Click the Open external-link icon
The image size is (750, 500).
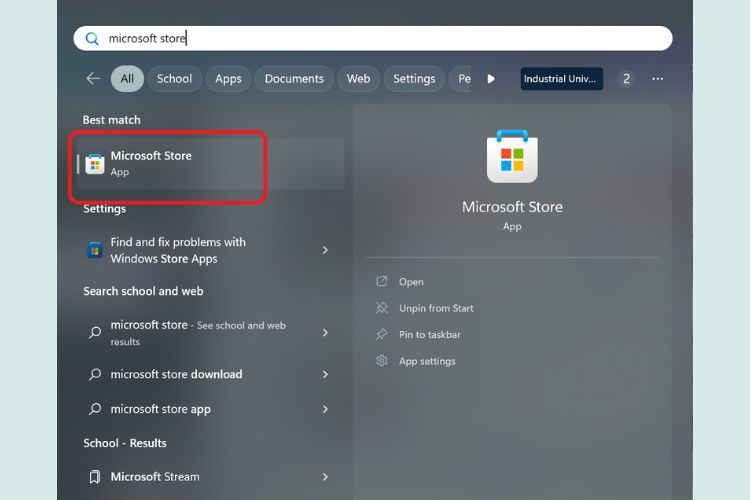click(382, 281)
